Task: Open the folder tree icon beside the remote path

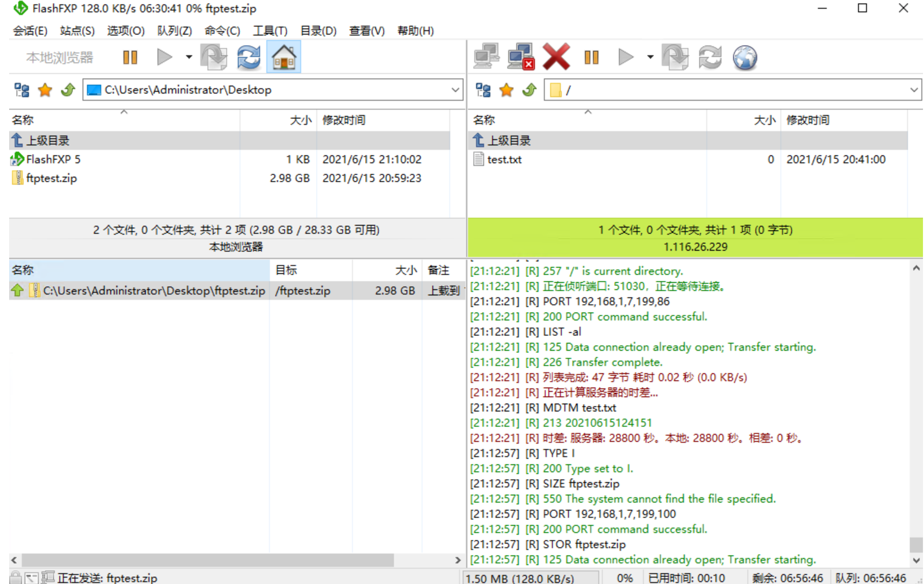Action: [483, 90]
